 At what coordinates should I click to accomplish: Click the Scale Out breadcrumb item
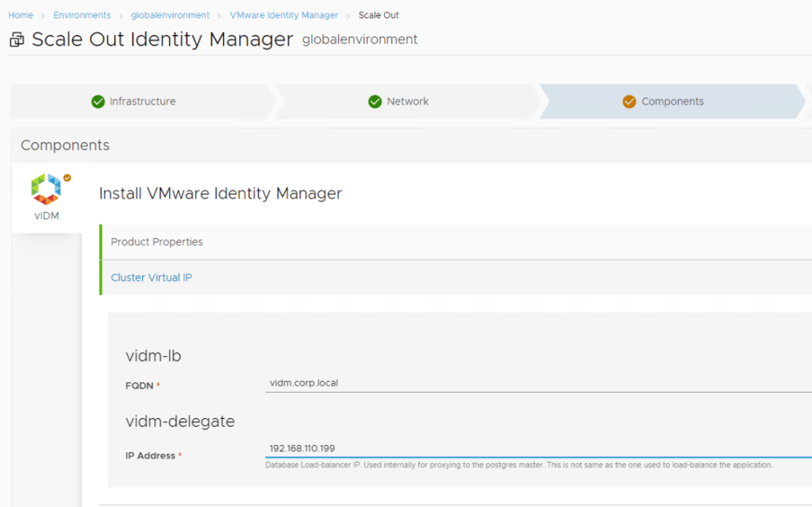point(379,15)
